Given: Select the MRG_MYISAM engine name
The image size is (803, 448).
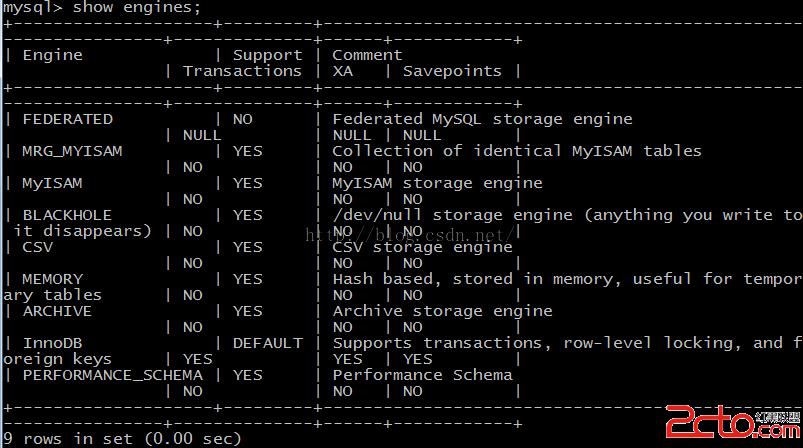Looking at the screenshot, I should click(x=72, y=152).
